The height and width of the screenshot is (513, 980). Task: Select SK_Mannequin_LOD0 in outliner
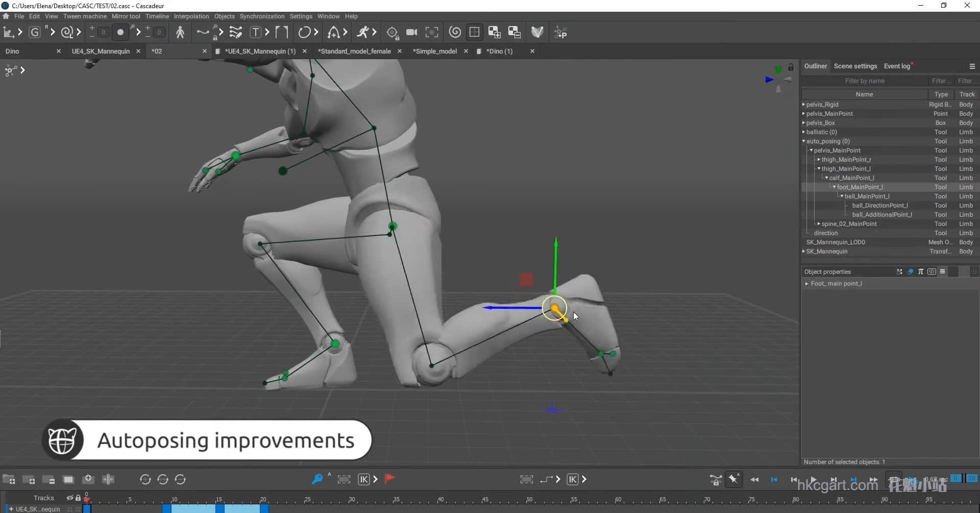pos(836,242)
